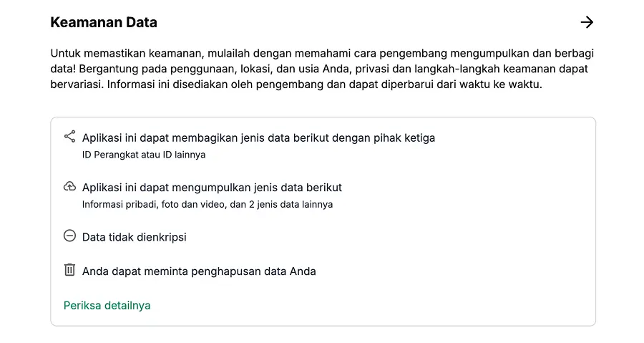Viewport: 644px width, 343px height.
Task: Click the cloud upload icon for collected data
Action: point(69,187)
